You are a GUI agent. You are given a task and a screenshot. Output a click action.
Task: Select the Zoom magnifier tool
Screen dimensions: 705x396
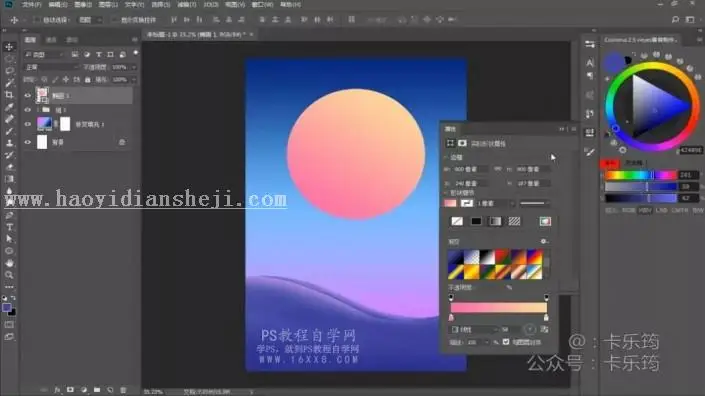(x=9, y=275)
